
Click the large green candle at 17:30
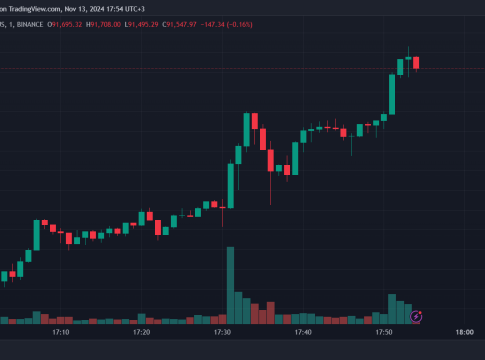[231, 186]
